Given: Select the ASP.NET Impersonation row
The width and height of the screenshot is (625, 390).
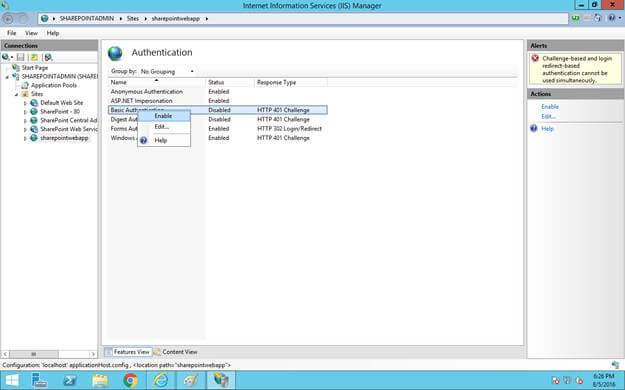Looking at the screenshot, I should pyautogui.click(x=218, y=101).
